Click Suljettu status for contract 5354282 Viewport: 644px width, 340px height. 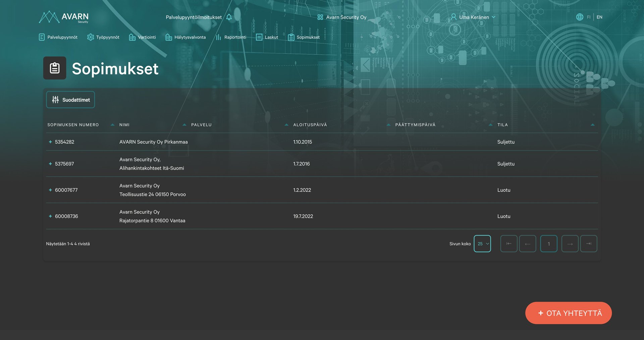[x=506, y=142]
